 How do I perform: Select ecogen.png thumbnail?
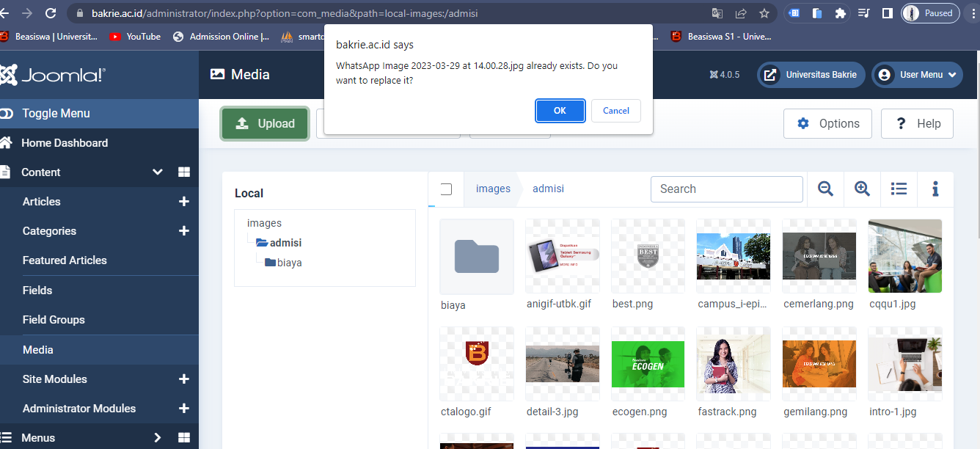pos(648,364)
